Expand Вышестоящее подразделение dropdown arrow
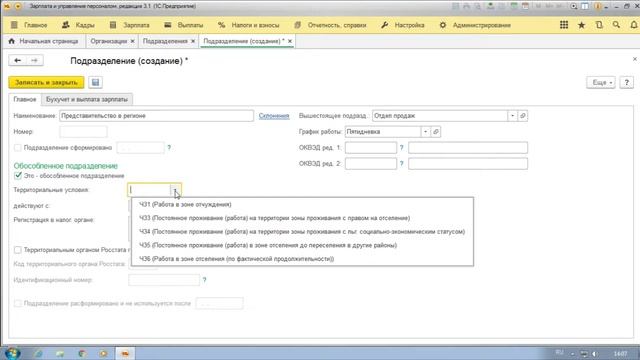The image size is (640, 360). [512, 116]
